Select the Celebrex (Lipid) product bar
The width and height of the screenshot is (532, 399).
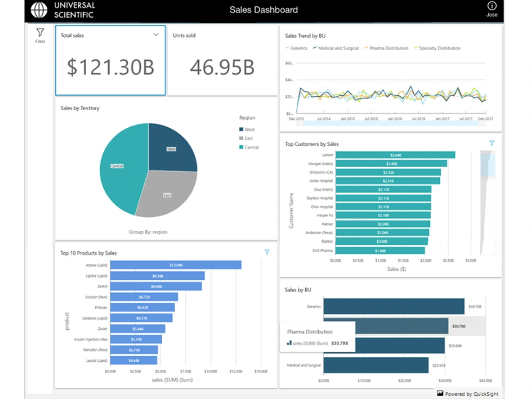click(x=141, y=318)
